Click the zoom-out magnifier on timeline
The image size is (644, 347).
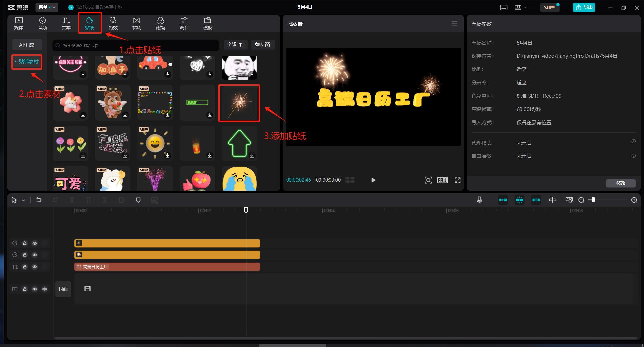pos(581,200)
